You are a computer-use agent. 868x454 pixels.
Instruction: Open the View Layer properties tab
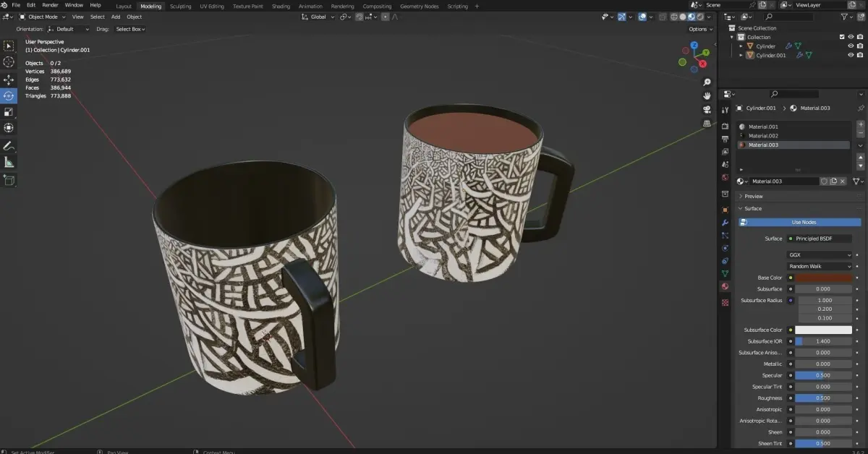pos(725,152)
